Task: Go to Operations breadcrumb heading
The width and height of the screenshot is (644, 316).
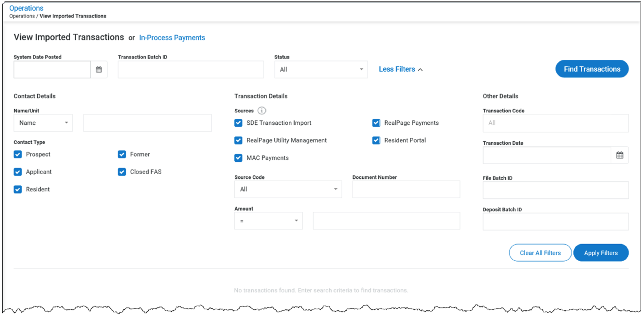Action: click(x=26, y=8)
